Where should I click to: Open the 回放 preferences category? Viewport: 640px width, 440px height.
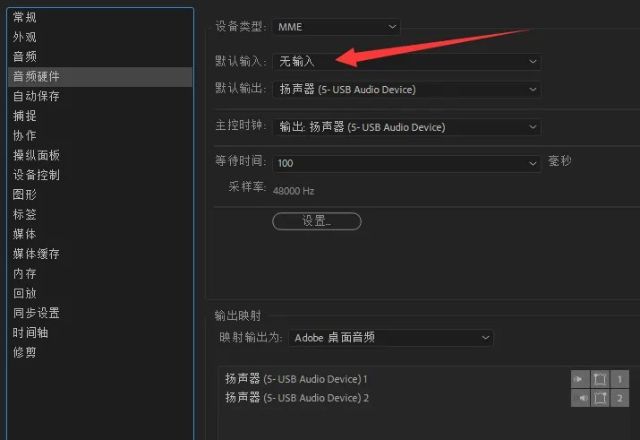click(100, 293)
